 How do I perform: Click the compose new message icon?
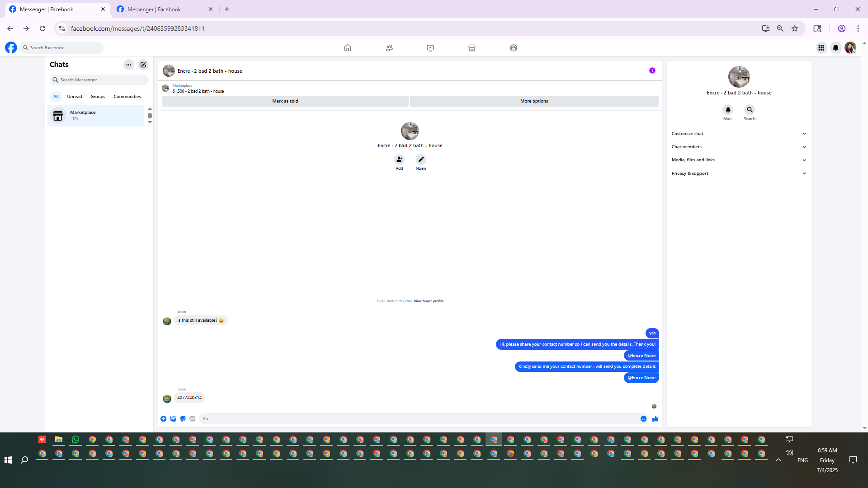click(x=143, y=65)
